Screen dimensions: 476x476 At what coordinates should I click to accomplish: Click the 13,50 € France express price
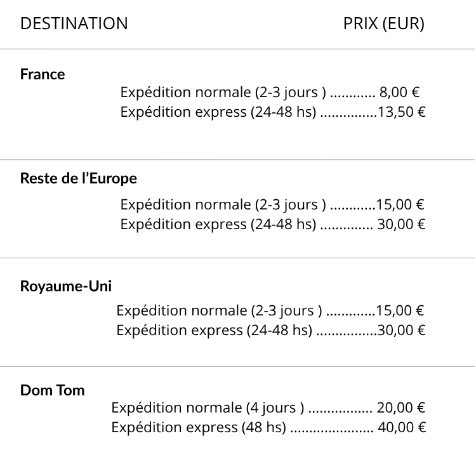pyautogui.click(x=401, y=112)
